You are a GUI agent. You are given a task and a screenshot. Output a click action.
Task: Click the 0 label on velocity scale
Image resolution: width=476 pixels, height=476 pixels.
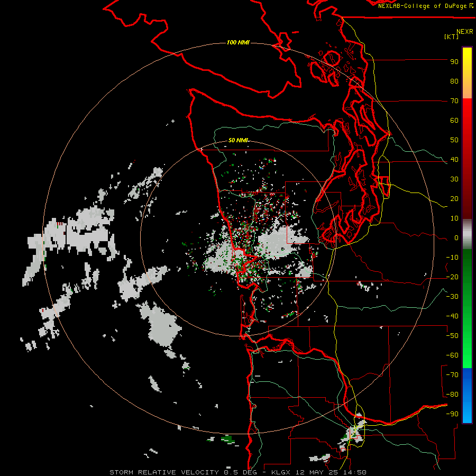[456, 238]
